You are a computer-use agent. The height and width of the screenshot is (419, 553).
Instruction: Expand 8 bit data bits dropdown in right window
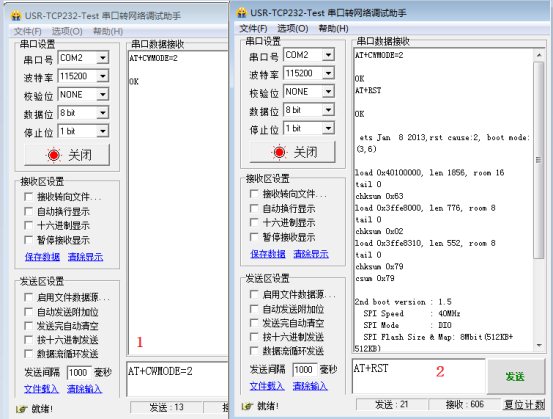click(x=328, y=110)
